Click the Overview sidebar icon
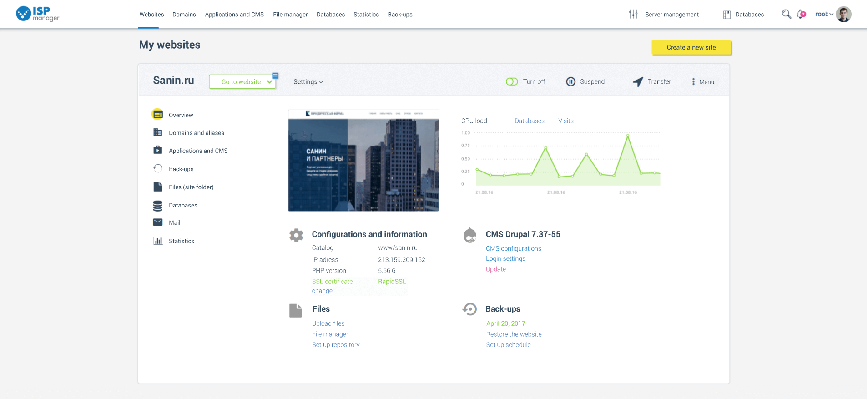Screen dimensions: 868x399 click(158, 115)
